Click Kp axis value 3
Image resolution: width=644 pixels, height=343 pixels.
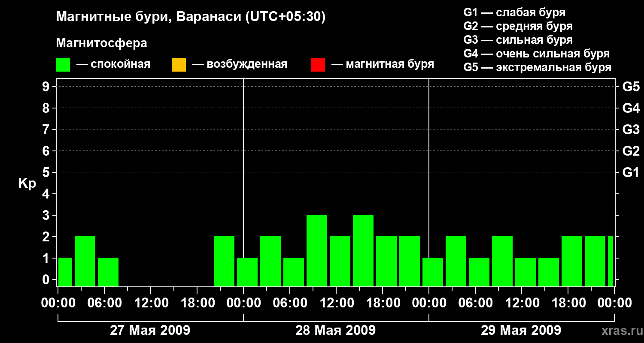(x=47, y=215)
